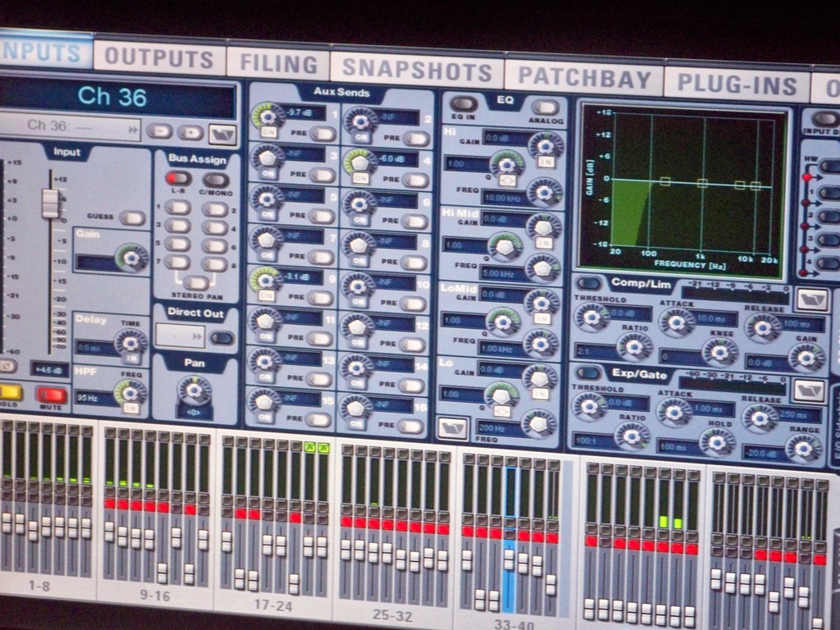Open Exp/Gate presets folder icon

click(x=810, y=390)
